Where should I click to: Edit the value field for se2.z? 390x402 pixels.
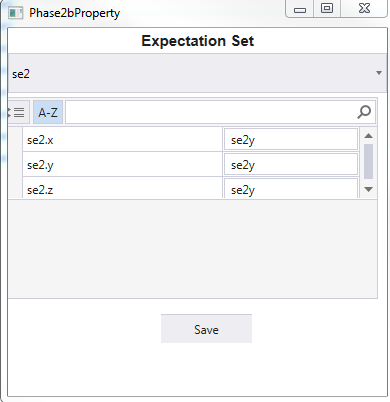[x=291, y=188]
